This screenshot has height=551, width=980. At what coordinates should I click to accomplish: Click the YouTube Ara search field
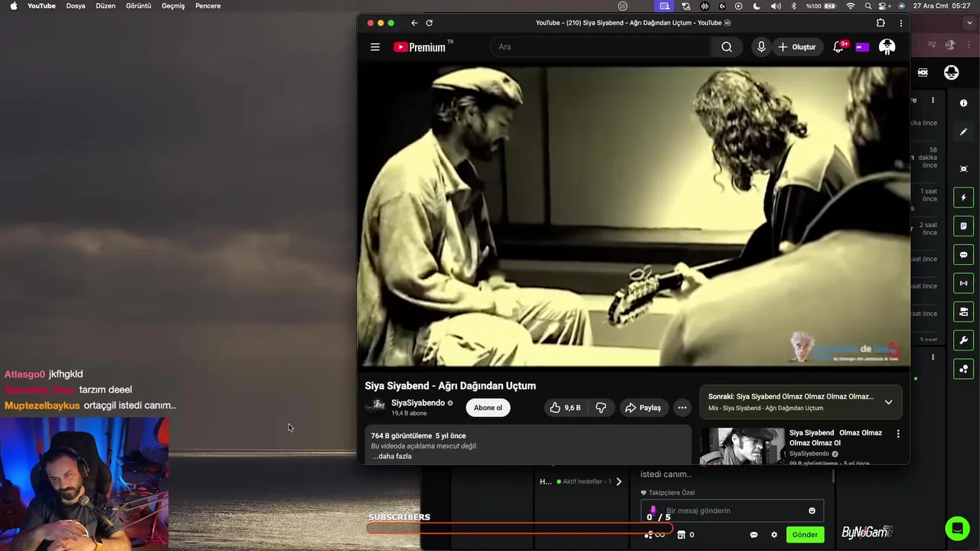[601, 47]
